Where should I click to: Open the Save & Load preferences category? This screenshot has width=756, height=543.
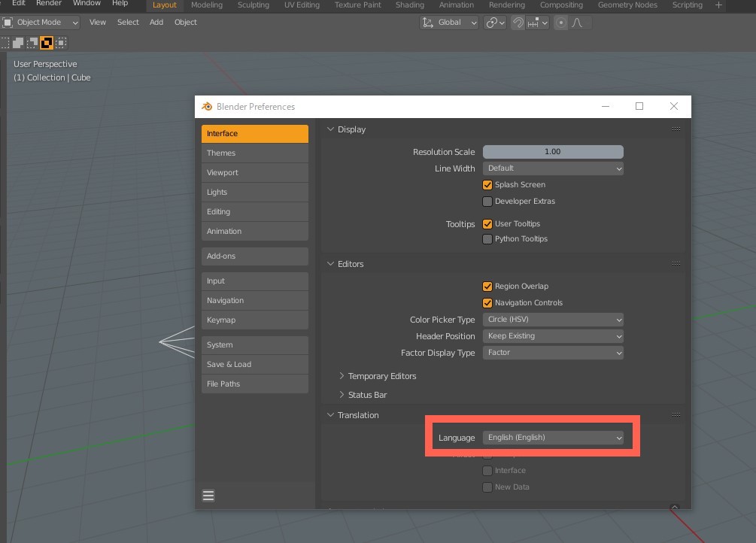pyautogui.click(x=254, y=365)
